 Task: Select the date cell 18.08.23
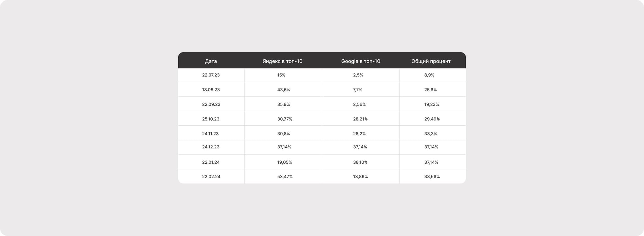[211, 90]
